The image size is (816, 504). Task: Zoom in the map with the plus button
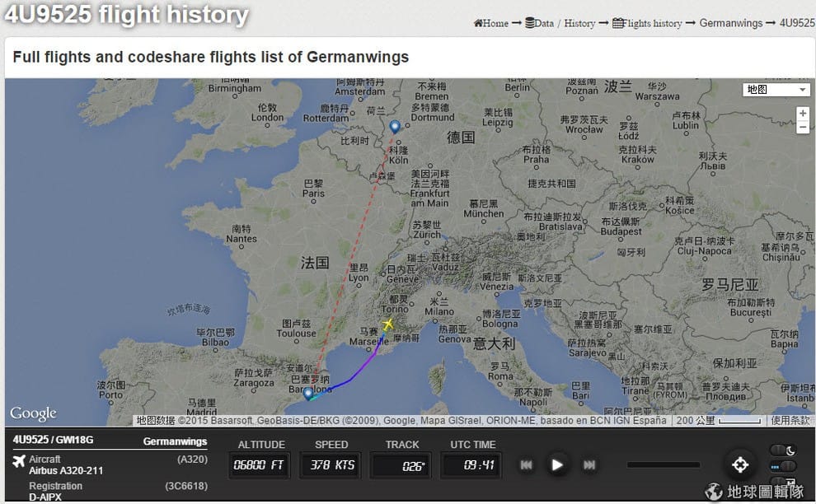point(803,113)
